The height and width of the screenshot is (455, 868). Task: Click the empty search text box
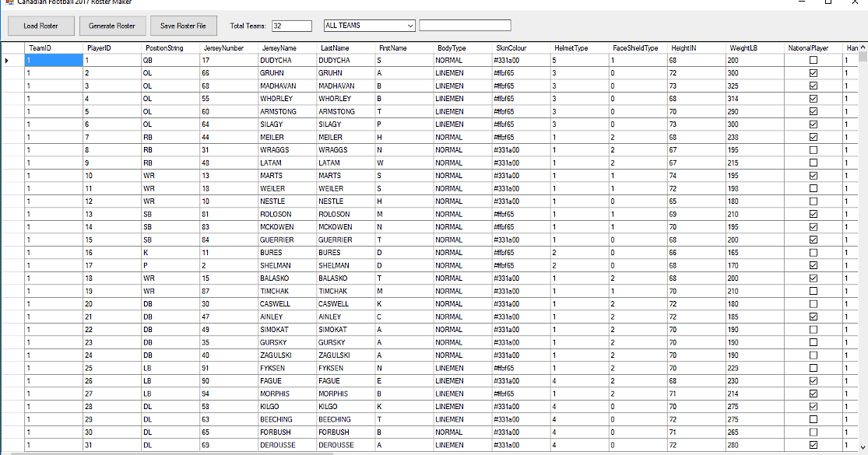click(x=465, y=26)
